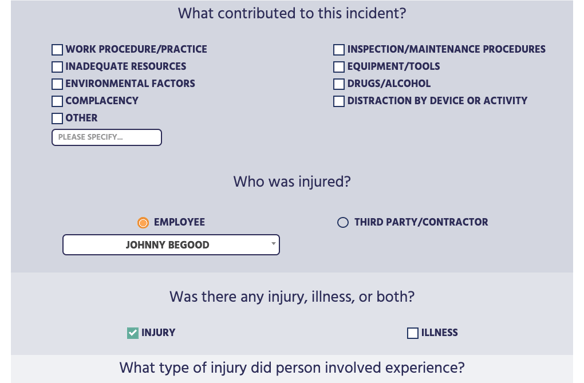This screenshot has width=584, height=383.
Task: Click the Illness label text
Action: 439,332
